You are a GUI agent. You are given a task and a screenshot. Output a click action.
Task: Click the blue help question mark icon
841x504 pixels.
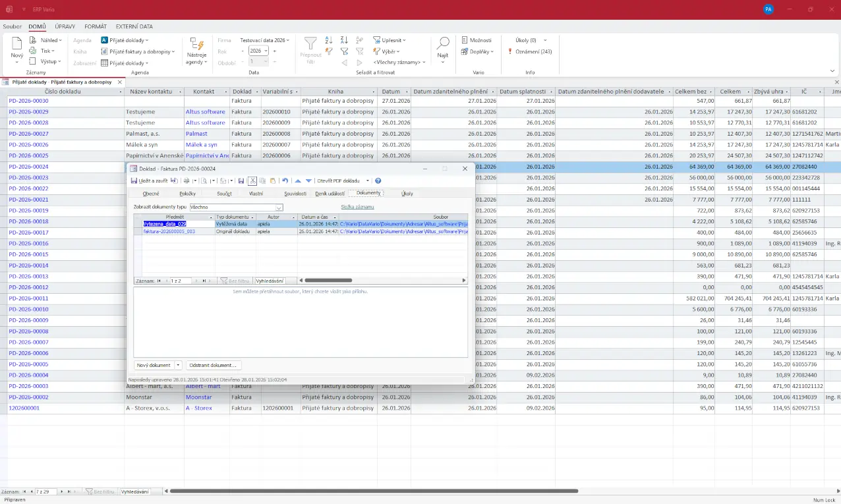click(x=378, y=181)
